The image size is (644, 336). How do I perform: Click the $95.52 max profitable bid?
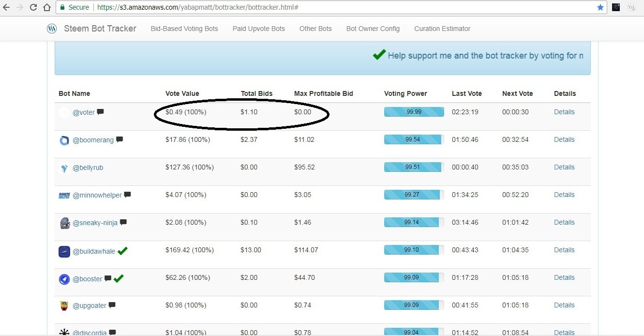(304, 167)
